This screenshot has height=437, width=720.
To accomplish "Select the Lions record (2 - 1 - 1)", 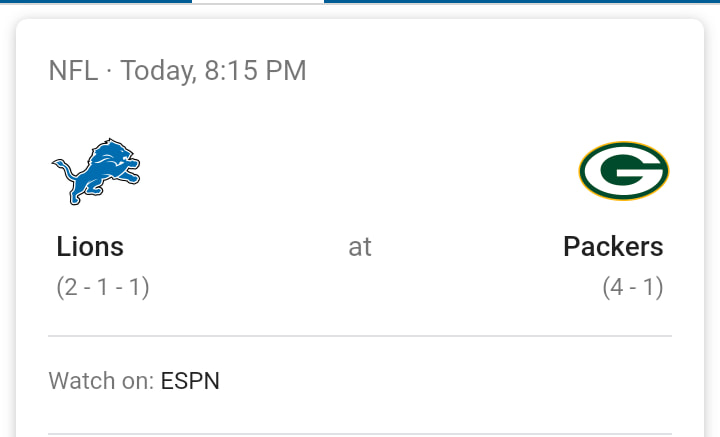I will tap(103, 287).
